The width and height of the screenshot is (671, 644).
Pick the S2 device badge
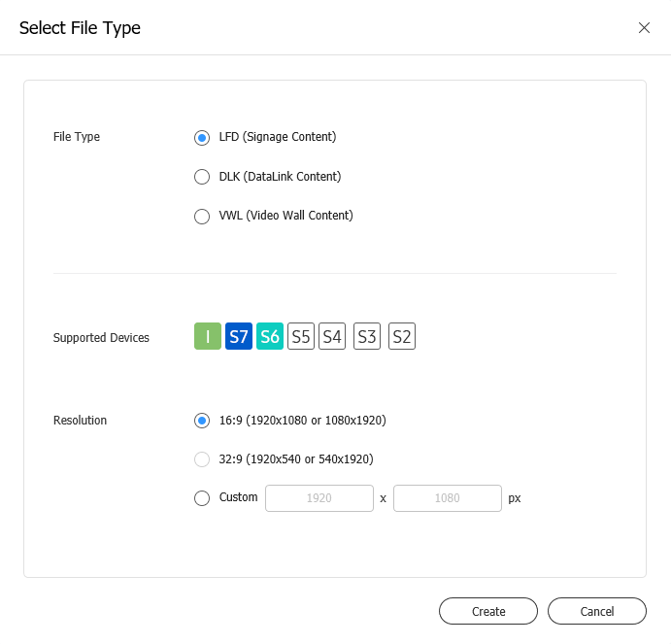pyautogui.click(x=402, y=336)
